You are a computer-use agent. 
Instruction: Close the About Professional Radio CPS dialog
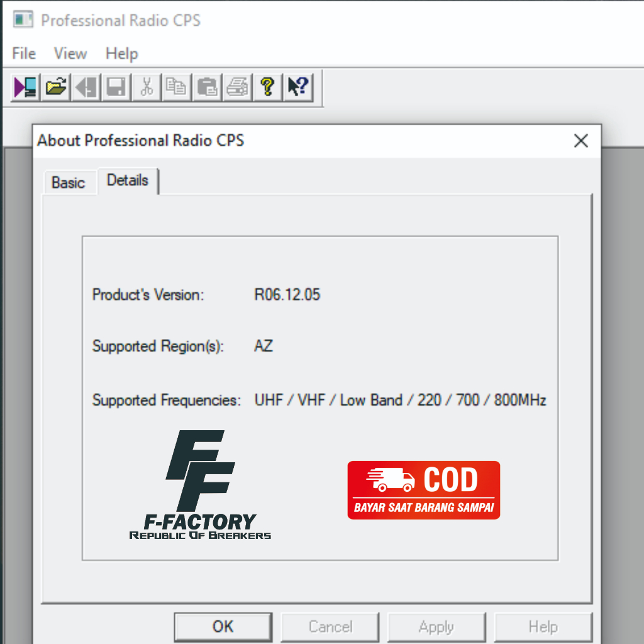pyautogui.click(x=580, y=141)
